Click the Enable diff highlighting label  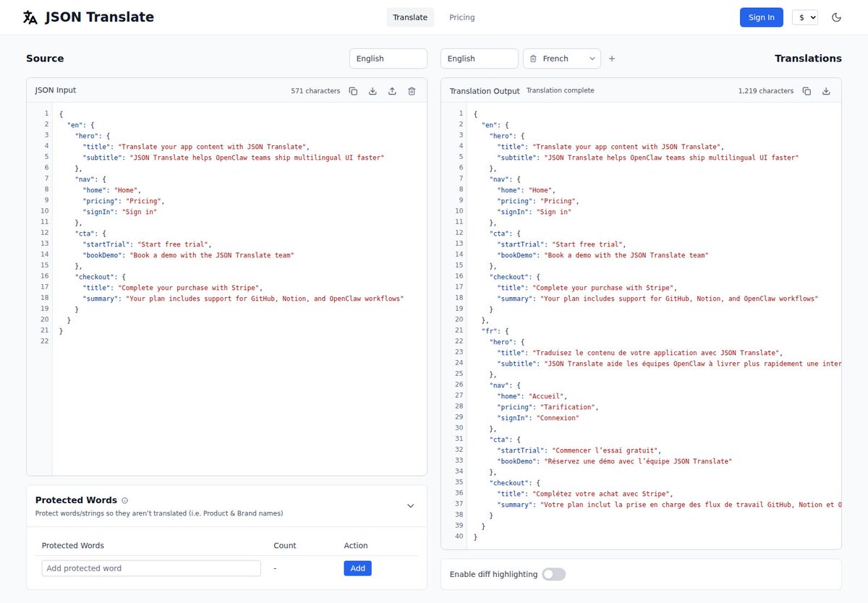493,574
